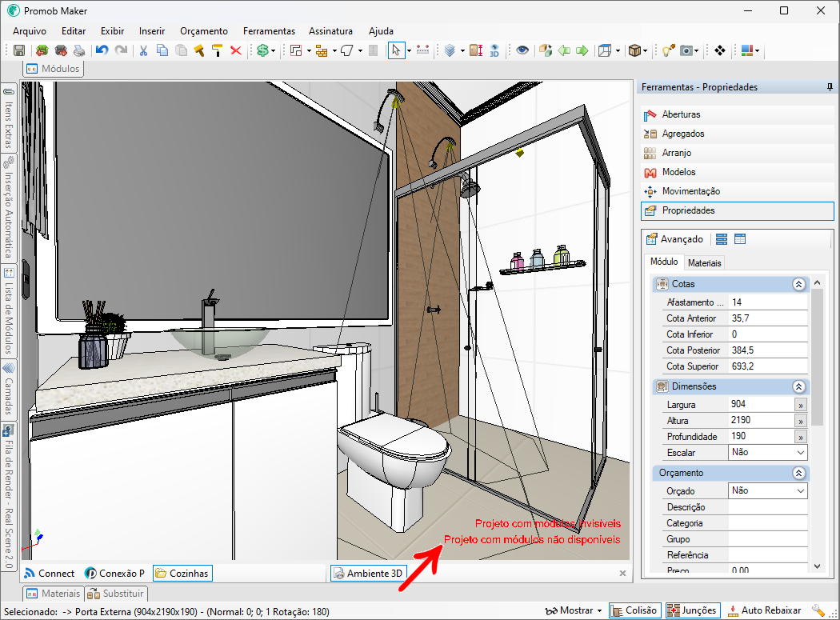Click the paint roller icon
Viewport: 840px width, 620px height.
[x=218, y=50]
